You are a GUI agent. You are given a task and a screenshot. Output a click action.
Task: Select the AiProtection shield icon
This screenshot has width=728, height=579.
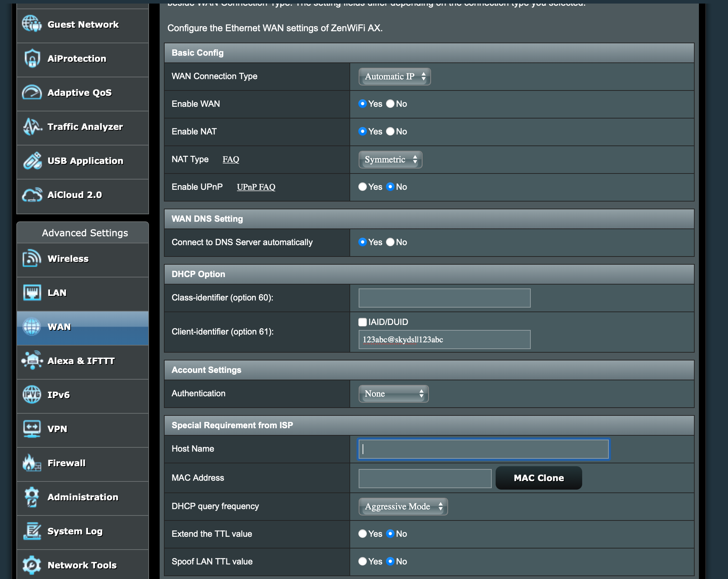pyautogui.click(x=32, y=59)
